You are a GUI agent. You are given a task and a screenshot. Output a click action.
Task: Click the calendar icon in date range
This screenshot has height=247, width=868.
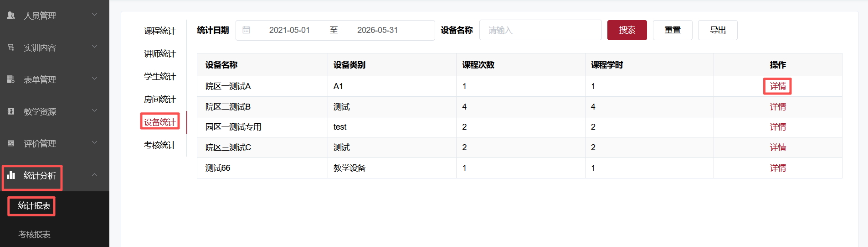(247, 30)
